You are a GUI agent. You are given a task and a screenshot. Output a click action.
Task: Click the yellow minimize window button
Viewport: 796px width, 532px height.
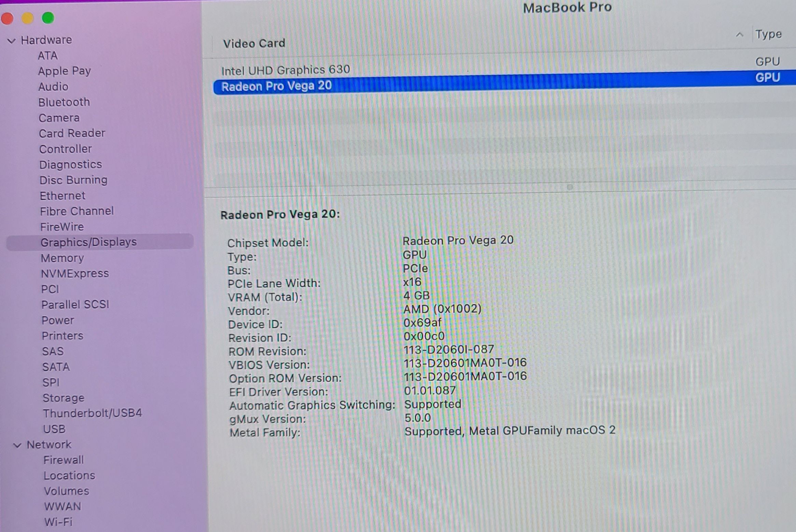pyautogui.click(x=28, y=18)
